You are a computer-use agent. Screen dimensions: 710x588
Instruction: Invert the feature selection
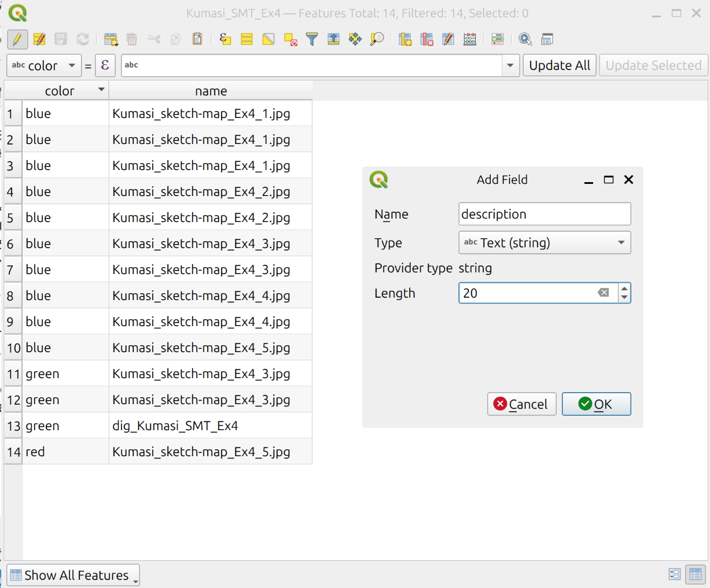268,39
